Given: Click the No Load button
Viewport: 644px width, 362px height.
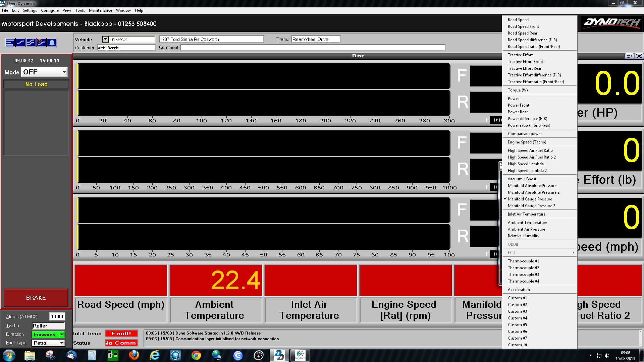Looking at the screenshot, I should (x=36, y=84).
